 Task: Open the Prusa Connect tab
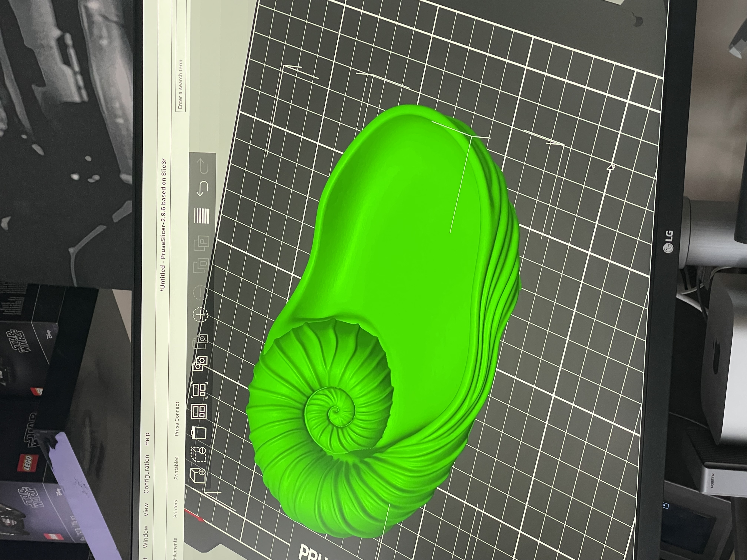tap(177, 419)
